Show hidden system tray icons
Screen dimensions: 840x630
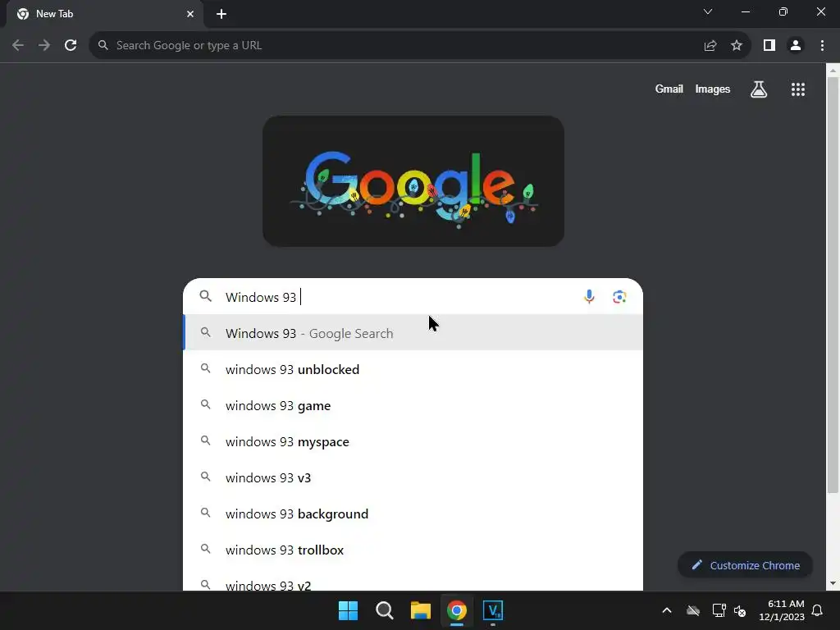(x=666, y=610)
